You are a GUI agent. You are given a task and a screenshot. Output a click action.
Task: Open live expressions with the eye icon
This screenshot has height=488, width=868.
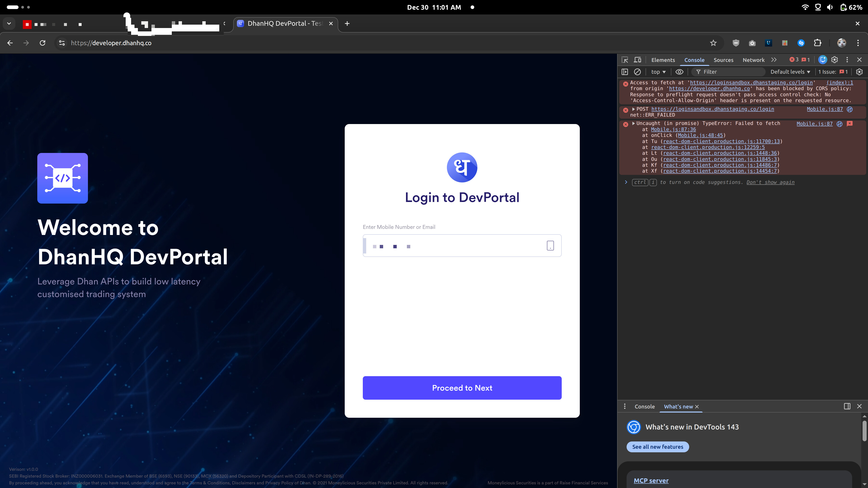pyautogui.click(x=679, y=72)
